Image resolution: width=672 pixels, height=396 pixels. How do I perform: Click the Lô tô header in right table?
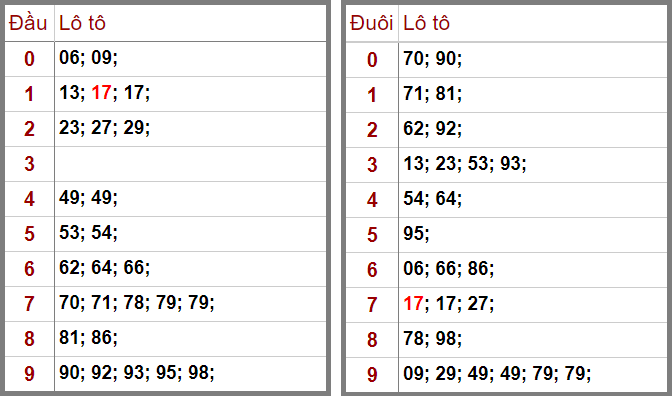(426, 23)
